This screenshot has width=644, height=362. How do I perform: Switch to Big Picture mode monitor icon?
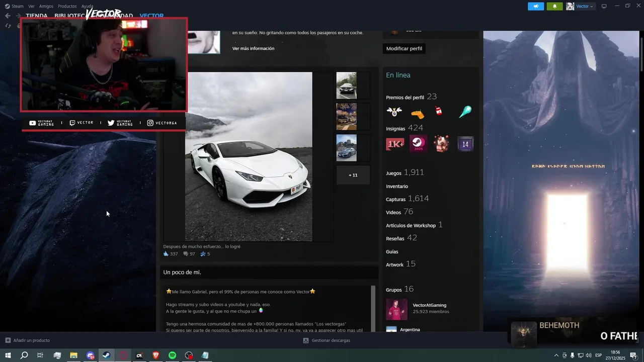click(604, 6)
